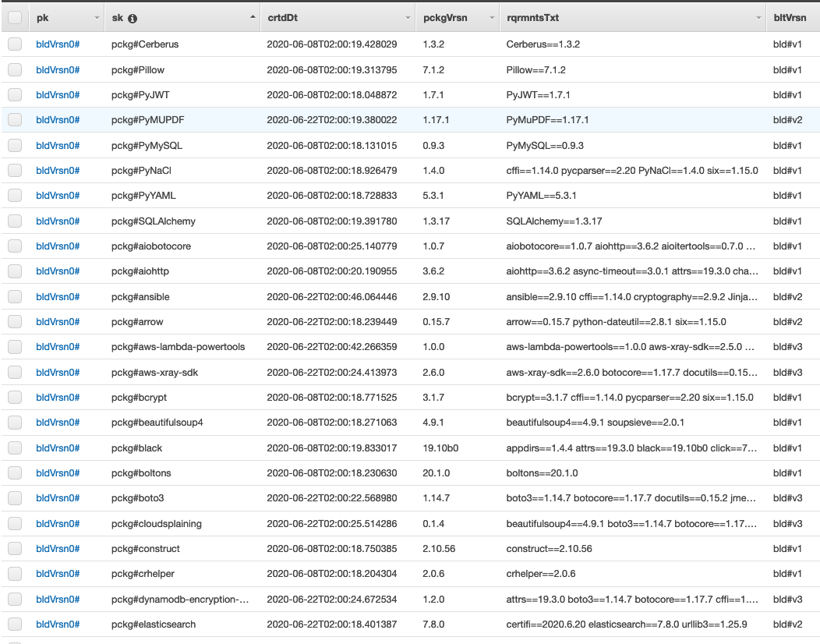Select the pckg#boltons row checkbox

coord(15,473)
